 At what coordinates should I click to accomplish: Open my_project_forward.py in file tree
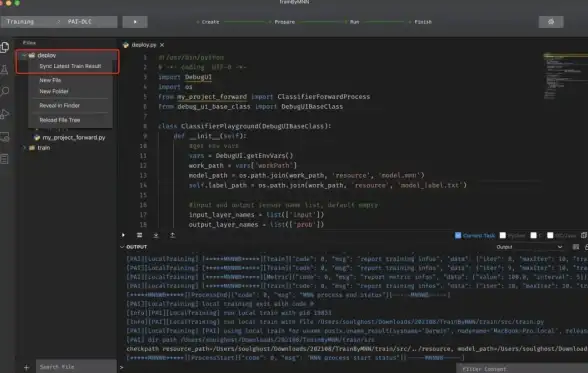74,138
